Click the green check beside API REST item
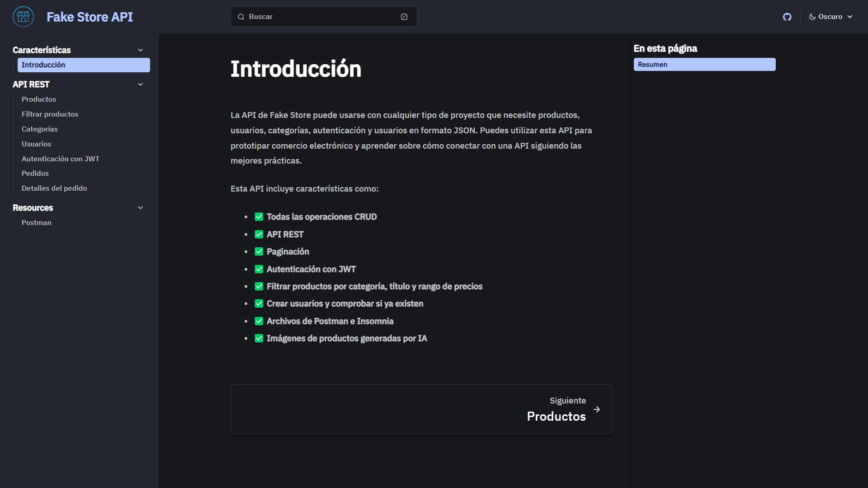The width and height of the screenshot is (868, 488). click(x=259, y=235)
